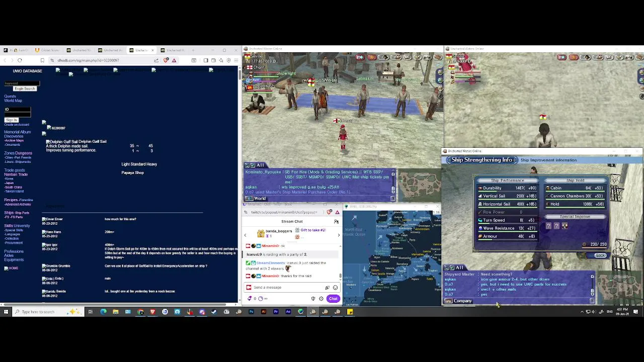Open the Brave wallet icon in the toolbar
The image size is (644, 362).
pyautogui.click(x=213, y=60)
